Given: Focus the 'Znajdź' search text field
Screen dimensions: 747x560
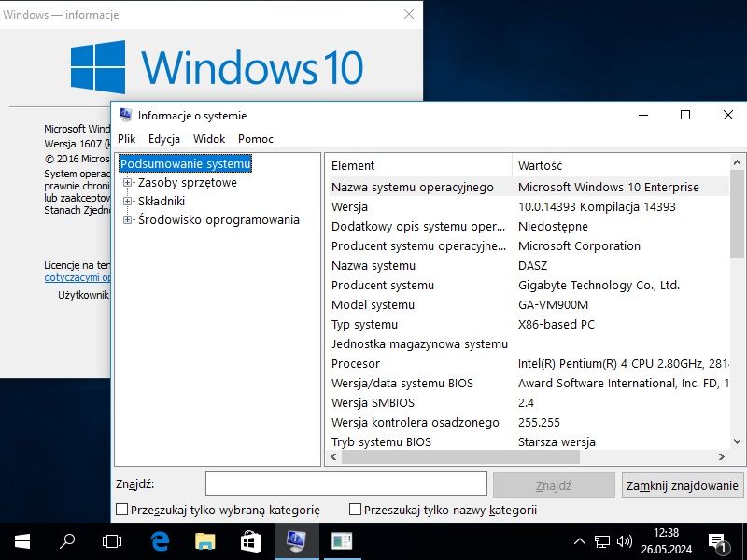Looking at the screenshot, I should (345, 483).
